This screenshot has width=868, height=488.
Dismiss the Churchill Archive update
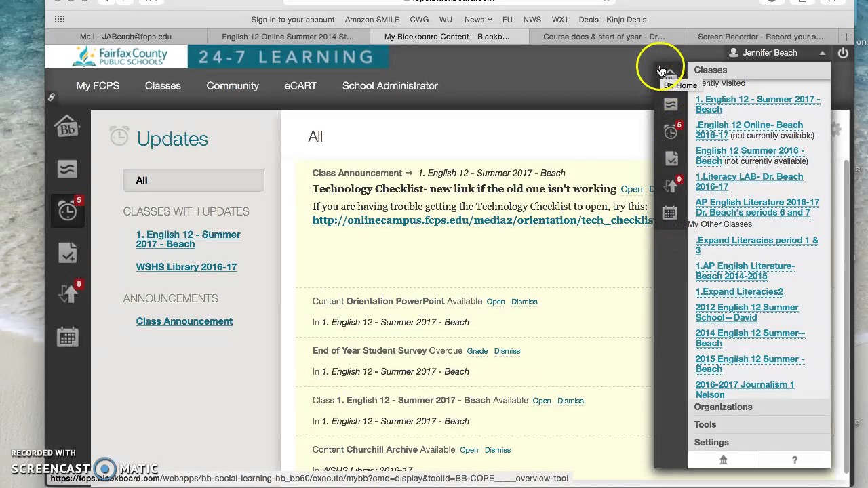click(x=497, y=450)
